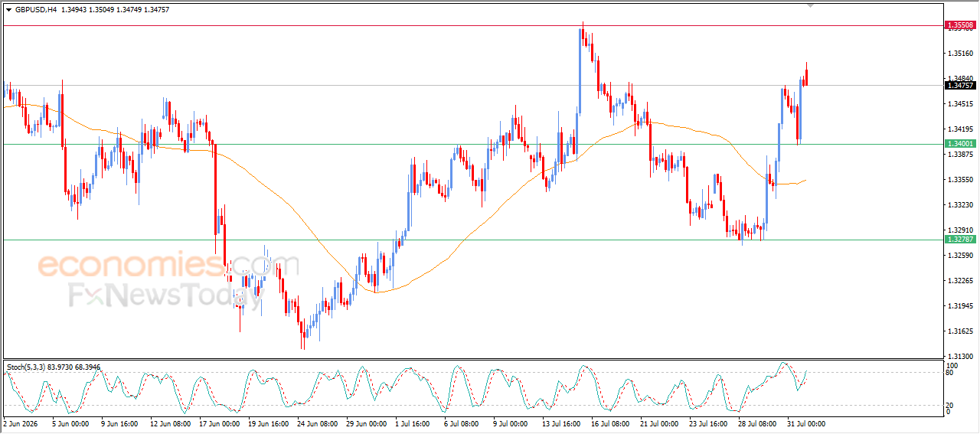Select the 2 Jun 2026 date label

tap(21, 423)
